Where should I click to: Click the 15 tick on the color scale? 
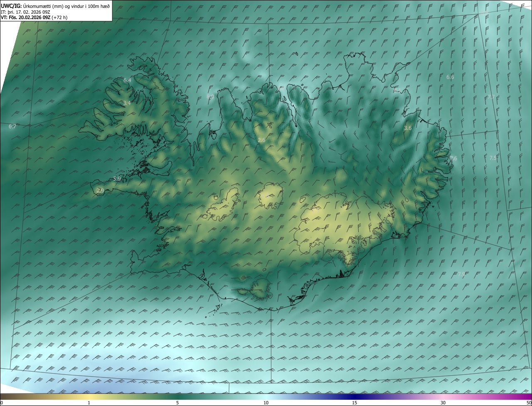(355, 403)
